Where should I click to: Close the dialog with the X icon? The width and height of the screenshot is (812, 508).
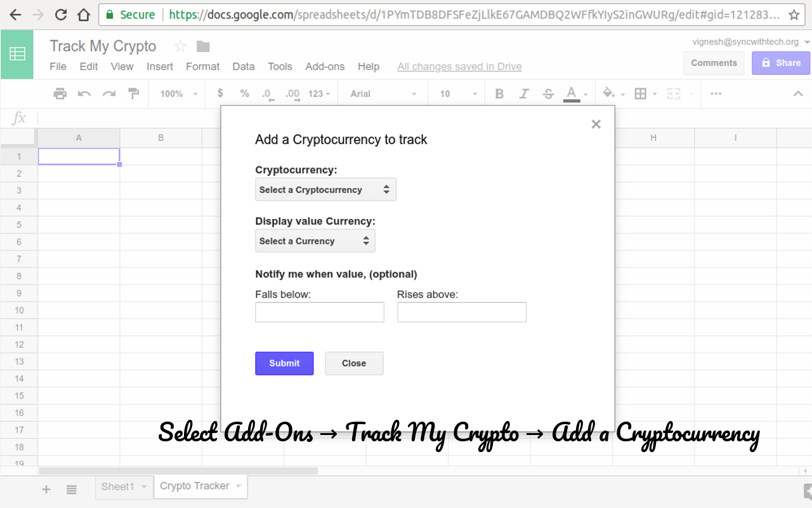pyautogui.click(x=596, y=124)
